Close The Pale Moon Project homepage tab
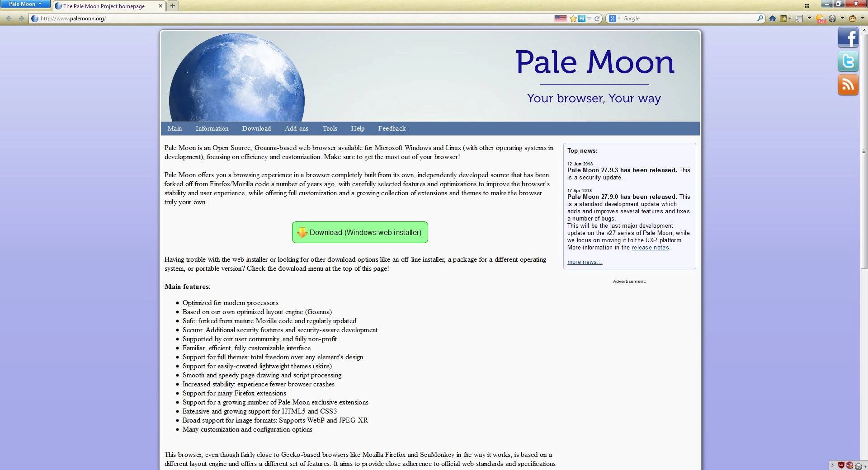 tap(160, 6)
